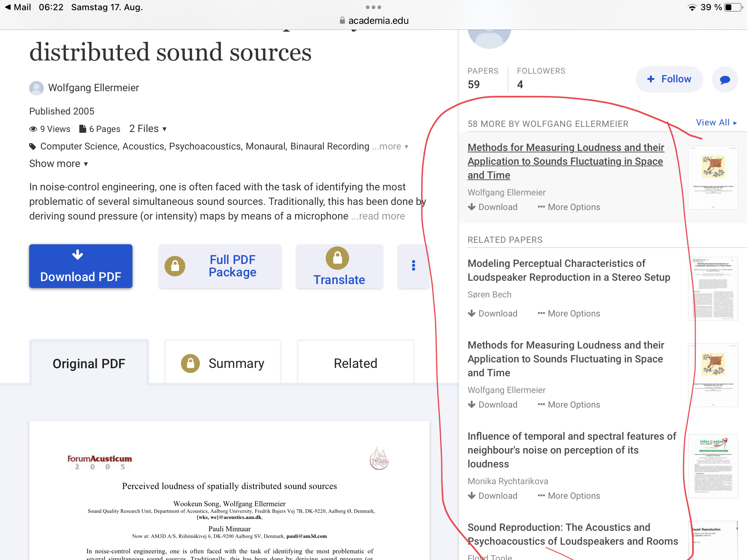The width and height of the screenshot is (747, 560).
Task: Open Wolfgang Ellermeier author name link
Action: pos(93,88)
